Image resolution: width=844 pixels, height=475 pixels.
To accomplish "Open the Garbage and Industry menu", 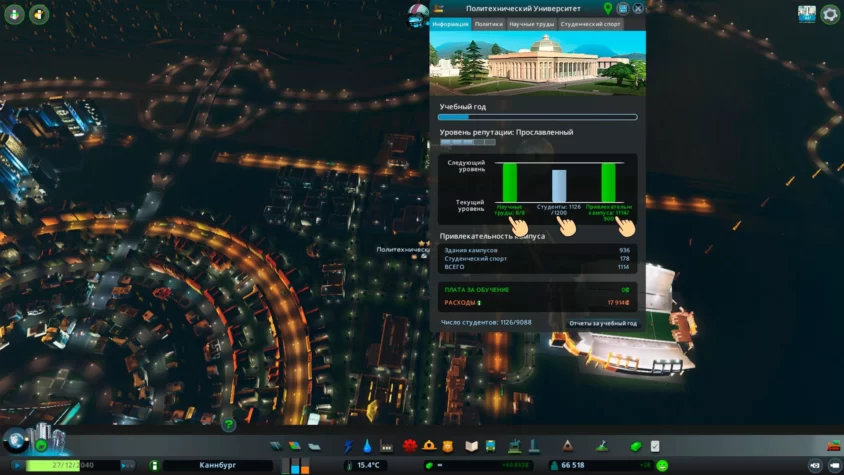I will point(386,446).
